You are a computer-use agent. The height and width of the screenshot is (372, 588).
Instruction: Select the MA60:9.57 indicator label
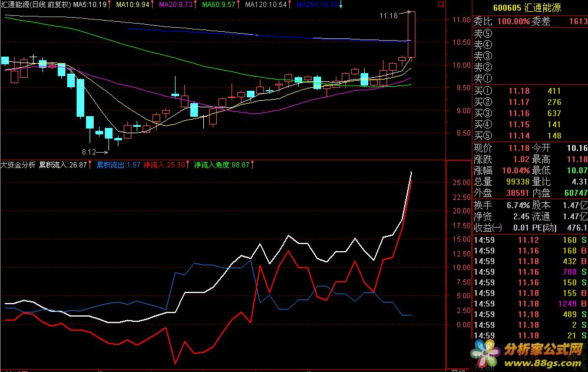(x=219, y=5)
